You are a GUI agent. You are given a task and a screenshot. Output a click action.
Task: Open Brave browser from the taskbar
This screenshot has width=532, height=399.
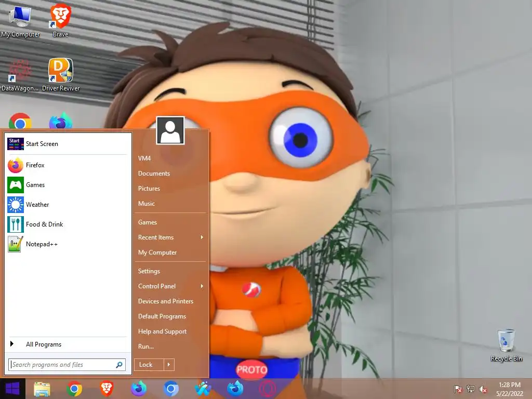(107, 389)
